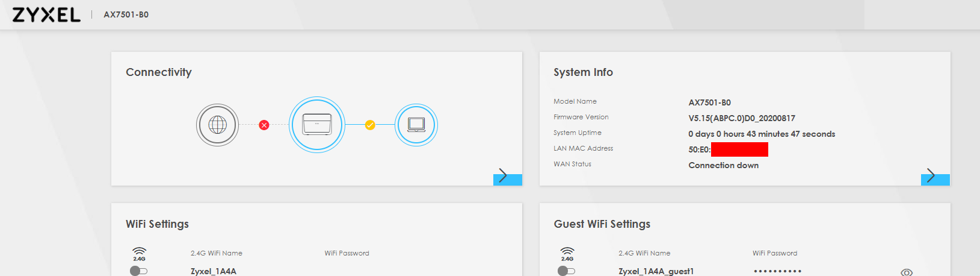
Task: Click the AX7501-B0 model name in header
Action: [x=126, y=14]
